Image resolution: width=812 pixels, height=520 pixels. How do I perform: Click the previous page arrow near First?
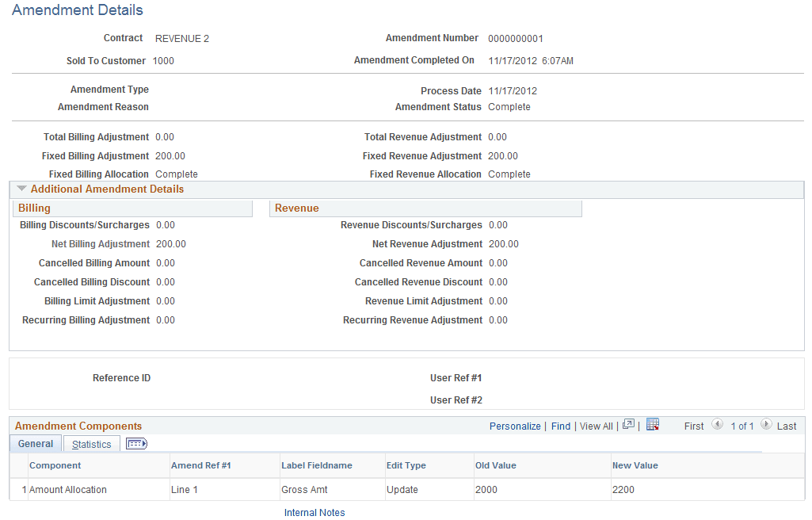pyautogui.click(x=718, y=425)
